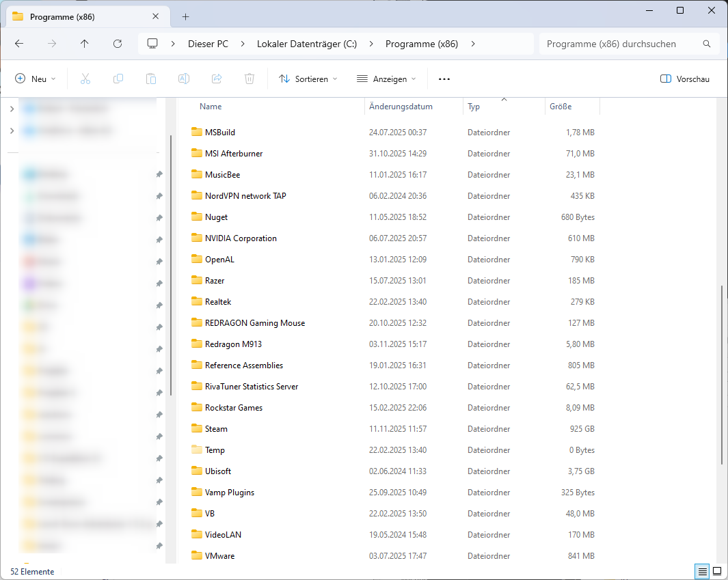Click Dieser PC in breadcrumb
Screen dimensions: 728x580
(x=208, y=44)
